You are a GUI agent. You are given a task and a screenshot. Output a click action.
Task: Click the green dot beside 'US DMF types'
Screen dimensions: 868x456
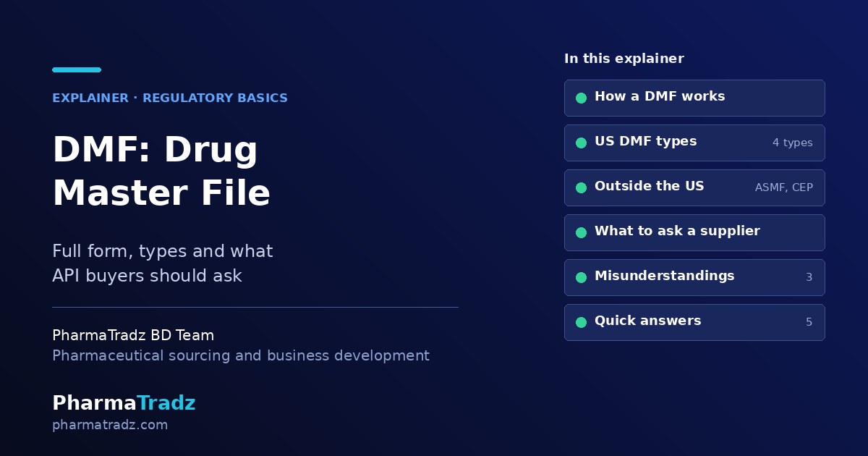click(581, 143)
